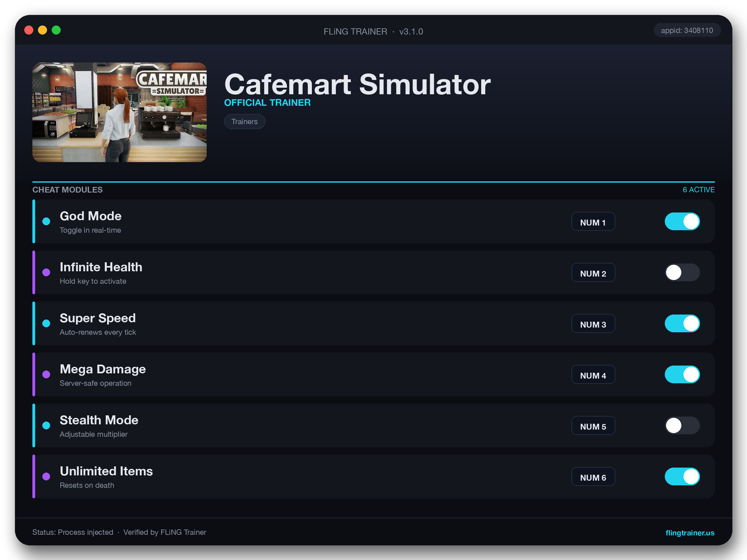Click the NUM 6 hotkey button
747x560 pixels.
point(593,476)
